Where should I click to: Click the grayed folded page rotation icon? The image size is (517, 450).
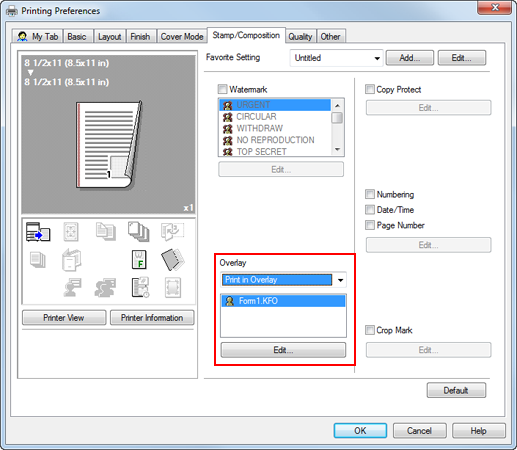pyautogui.click(x=172, y=231)
